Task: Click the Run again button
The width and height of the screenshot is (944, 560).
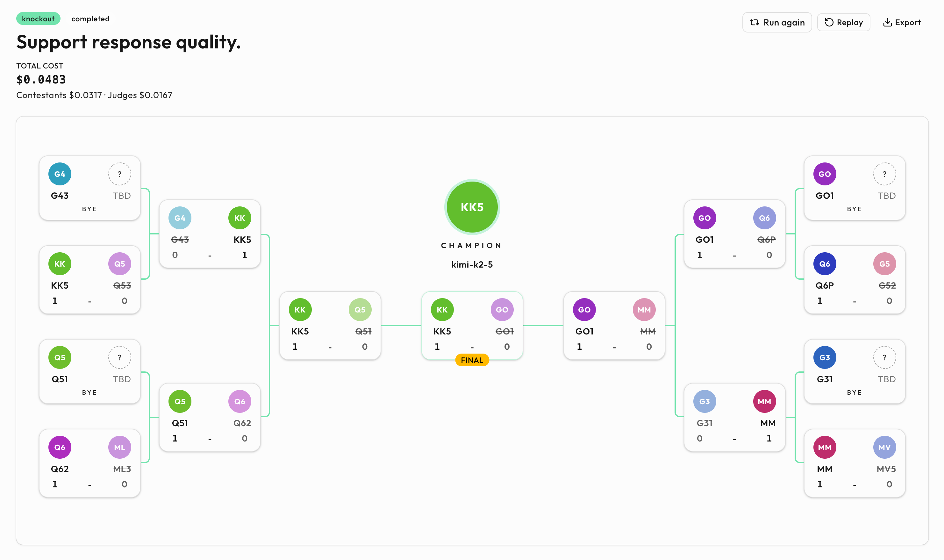Action: pyautogui.click(x=776, y=23)
